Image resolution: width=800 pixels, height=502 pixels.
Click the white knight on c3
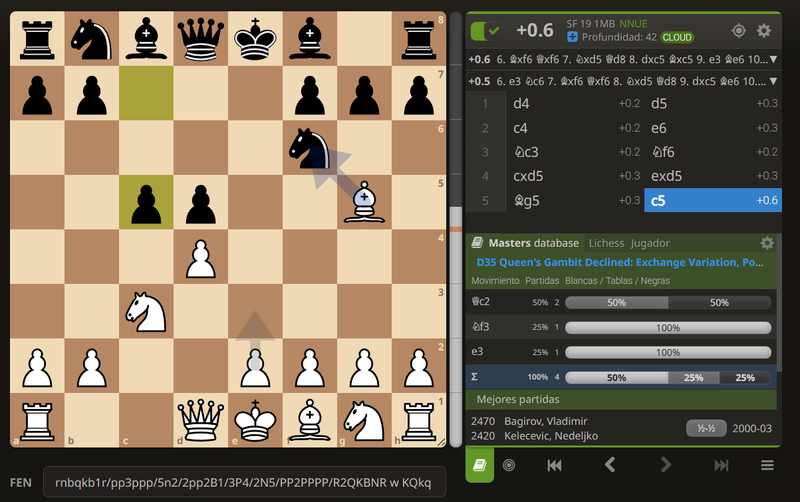coord(146,311)
